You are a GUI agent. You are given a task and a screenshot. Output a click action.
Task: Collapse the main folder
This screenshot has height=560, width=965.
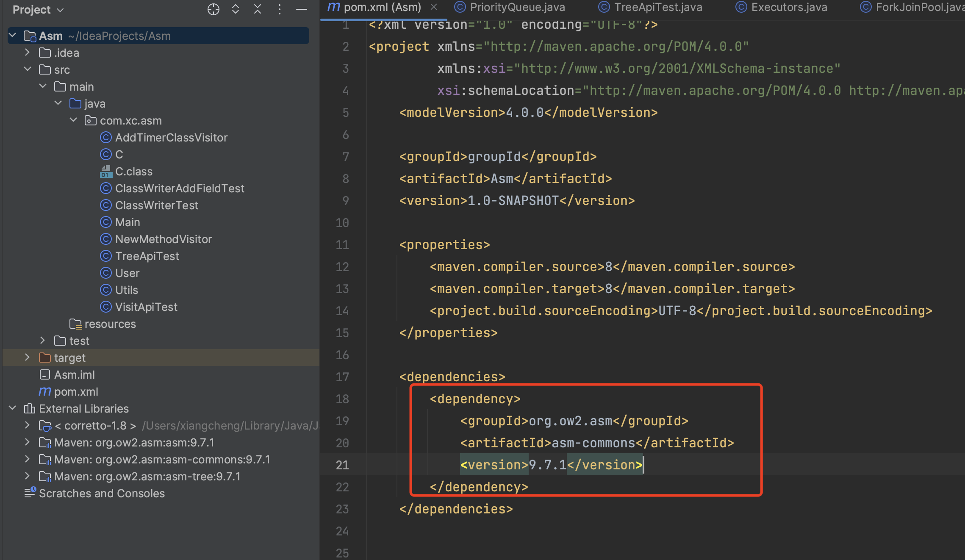coord(43,86)
